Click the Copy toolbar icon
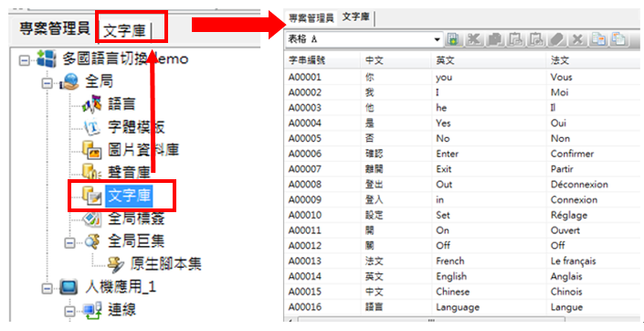644x331 pixels. (495, 39)
